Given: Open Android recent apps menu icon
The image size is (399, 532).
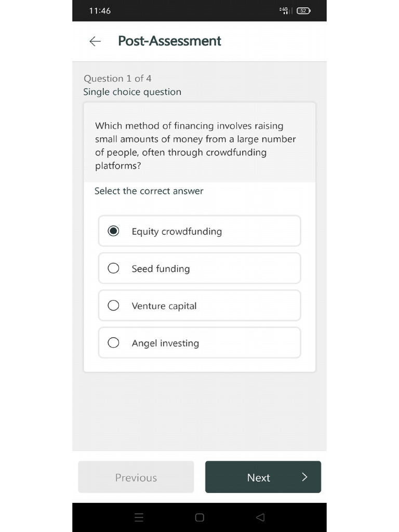Looking at the screenshot, I should pyautogui.click(x=139, y=517).
